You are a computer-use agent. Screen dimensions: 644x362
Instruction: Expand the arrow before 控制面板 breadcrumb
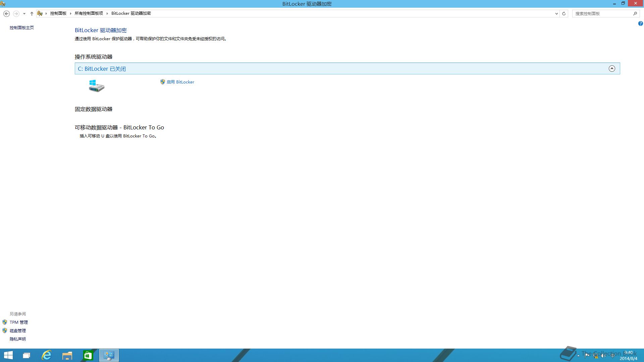(x=46, y=13)
